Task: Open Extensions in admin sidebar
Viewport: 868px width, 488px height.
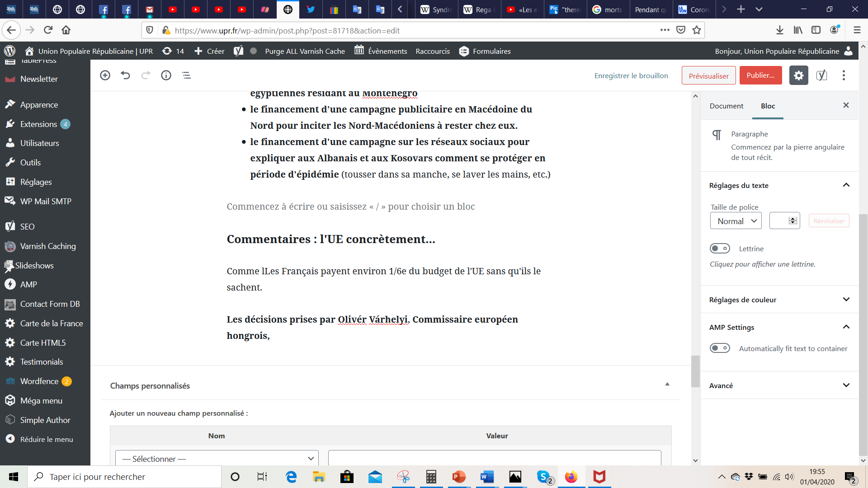Action: point(38,124)
